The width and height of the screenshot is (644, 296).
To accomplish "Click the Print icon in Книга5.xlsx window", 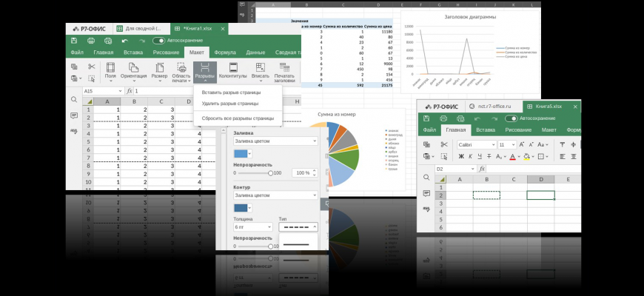I will coord(443,118).
